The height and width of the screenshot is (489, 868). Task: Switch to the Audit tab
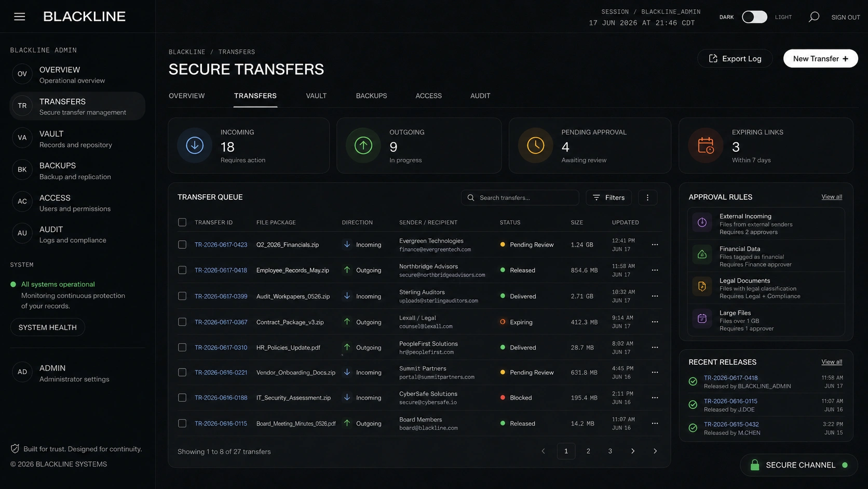tap(480, 96)
